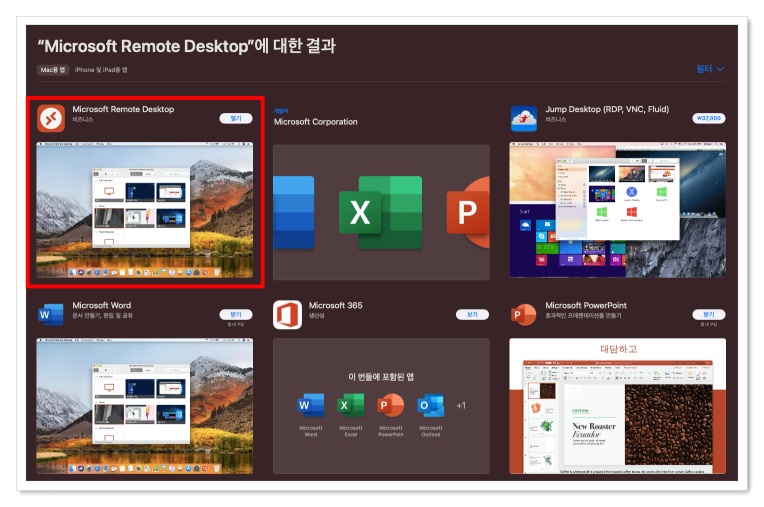This screenshot has width=764, height=507.
Task: Open the Jump Desktop screenshot preview
Action: click(617, 210)
